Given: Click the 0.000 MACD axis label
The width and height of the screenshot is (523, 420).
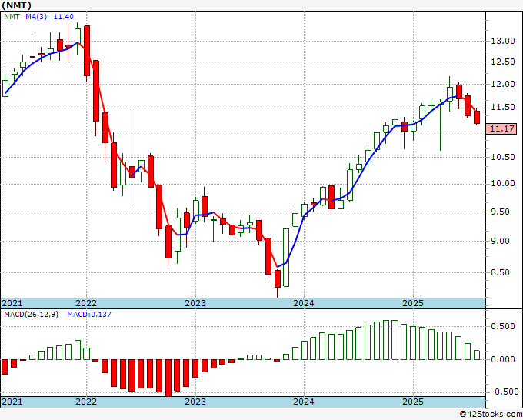Looking at the screenshot, I should (x=503, y=359).
